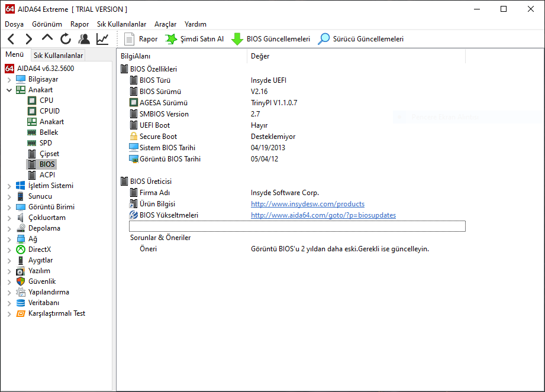This screenshot has width=545, height=392.
Task: Click the Çokluortam speaker icon
Action: tap(21, 218)
